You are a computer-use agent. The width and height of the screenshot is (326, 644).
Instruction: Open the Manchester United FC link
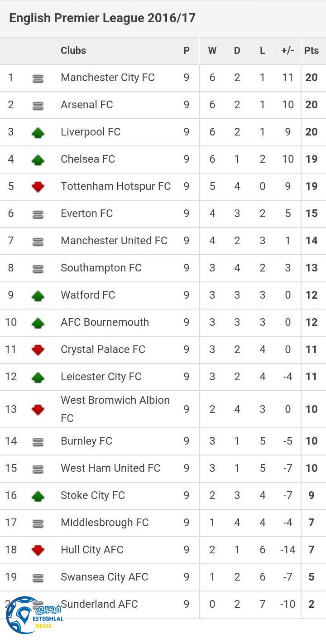(x=114, y=241)
